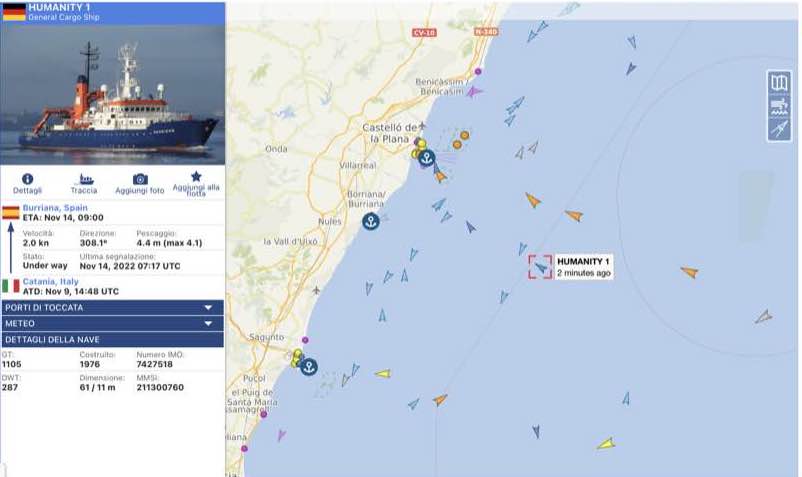This screenshot has width=802, height=477.
Task: Click the HUMANITY 1 ship photo
Action: [113, 95]
